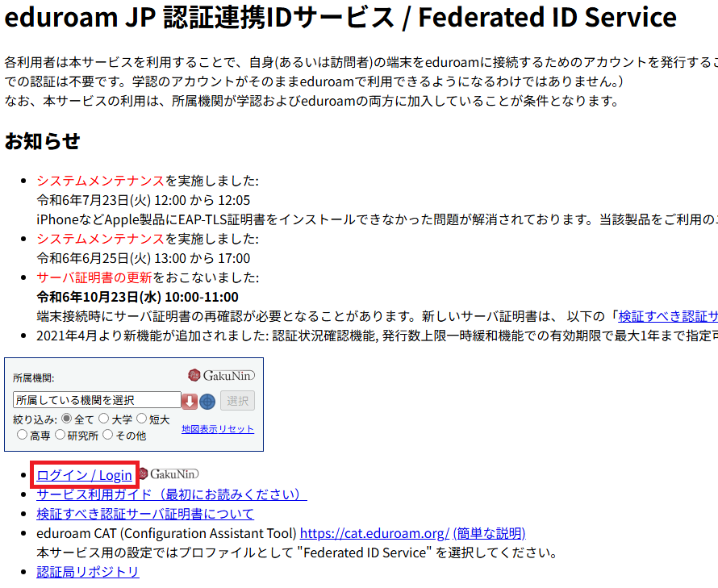
Task: Open the 所属している機関を選択 combo box
Action: [x=97, y=400]
